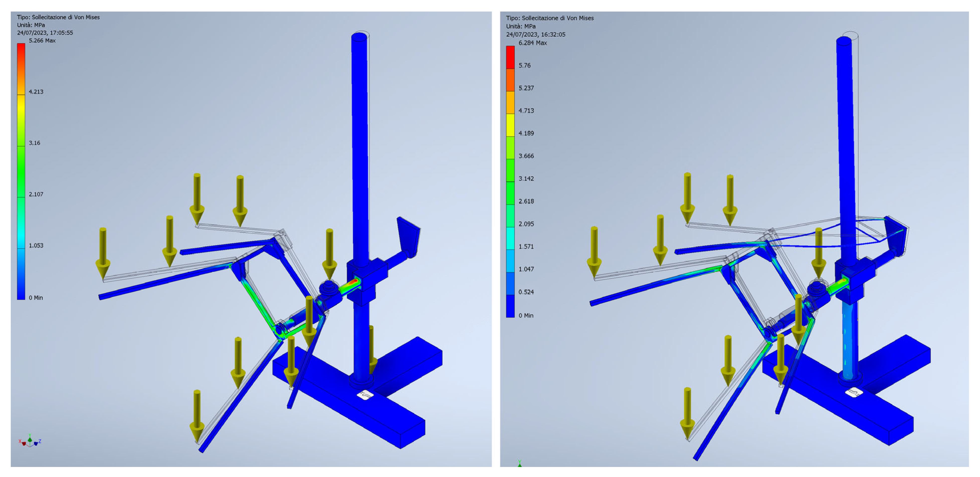The height and width of the screenshot is (477, 980).
Task: Click the fixed constraint glyph on left model base
Action: tap(365, 395)
